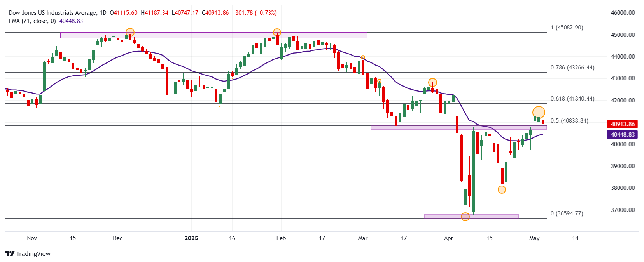This screenshot has width=644, height=262.
Task: Select the purple support zone near 37000
Action: click(x=471, y=216)
